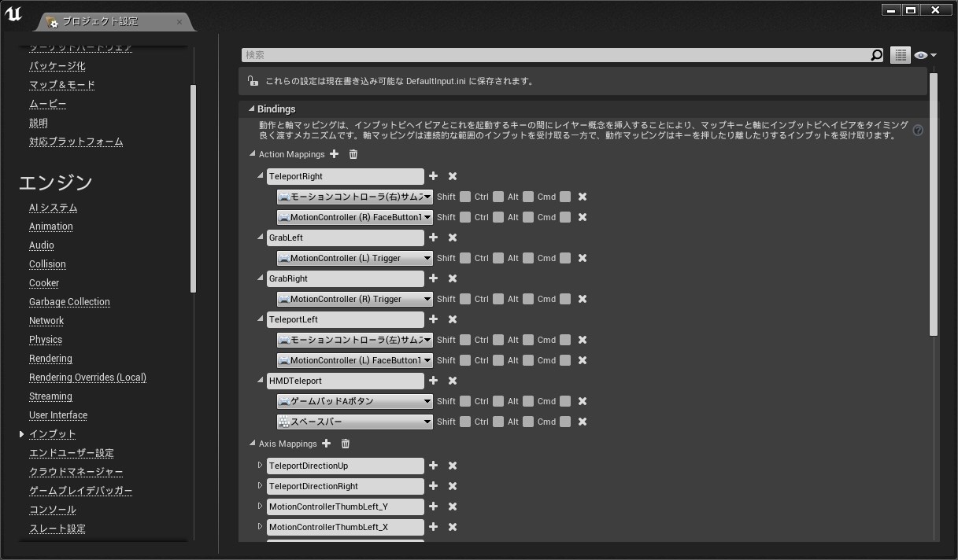The height and width of the screenshot is (560, 958).
Task: Edit the MotionControllerThumbLeft_X axis name field
Action: tap(345, 527)
